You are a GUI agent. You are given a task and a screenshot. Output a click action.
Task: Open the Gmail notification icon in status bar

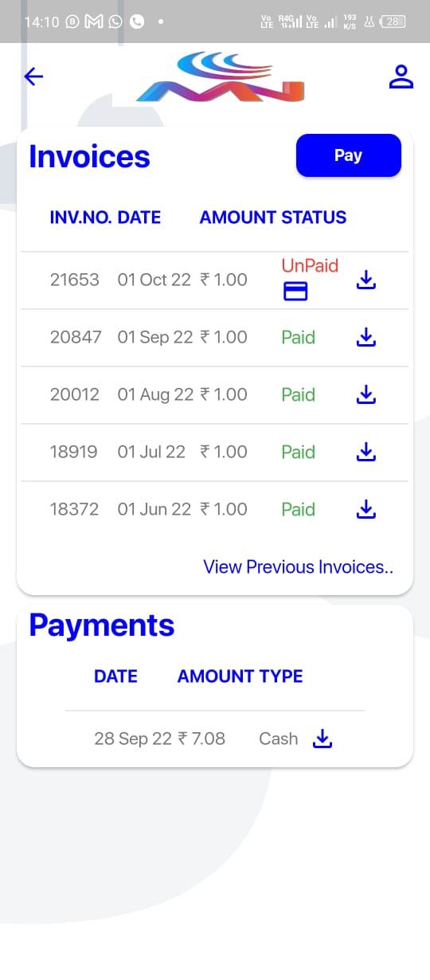(94, 22)
